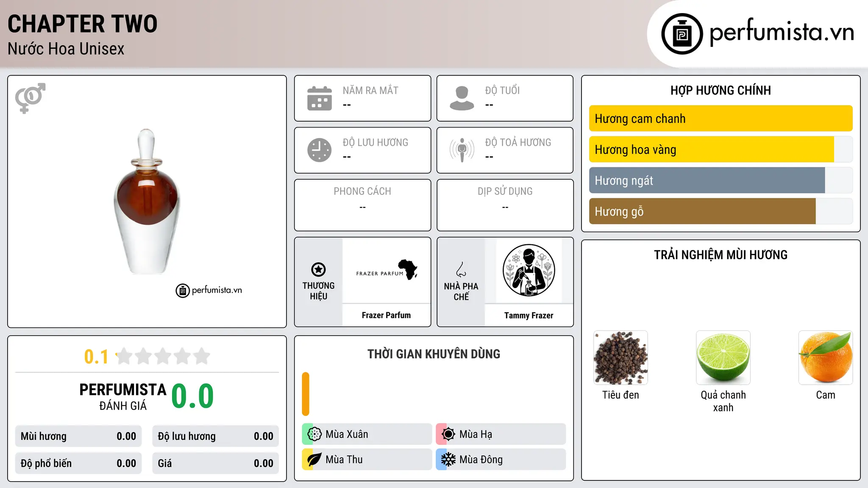Viewport: 868px width, 488px height.
Task: Click the Năm ra mắt label
Action: (x=370, y=90)
